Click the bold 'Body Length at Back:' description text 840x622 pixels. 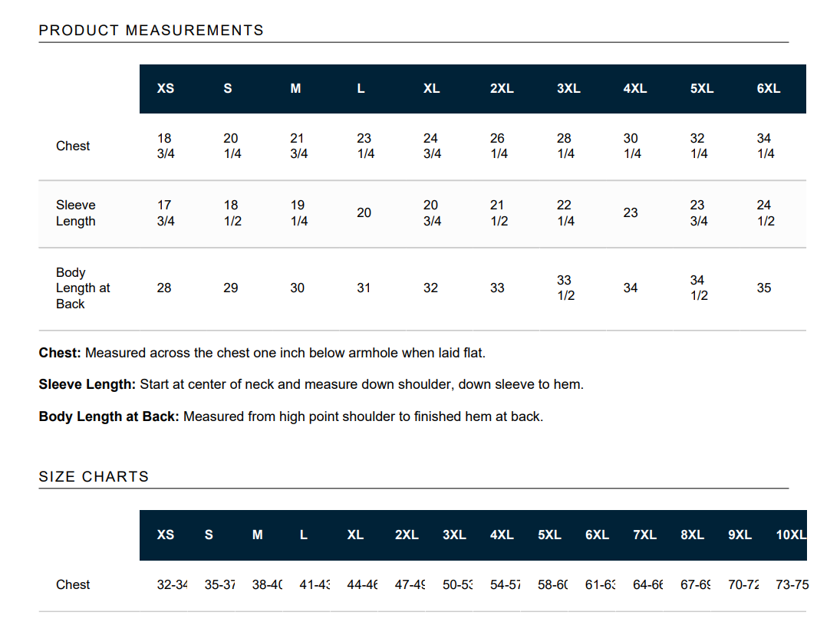[x=109, y=417]
